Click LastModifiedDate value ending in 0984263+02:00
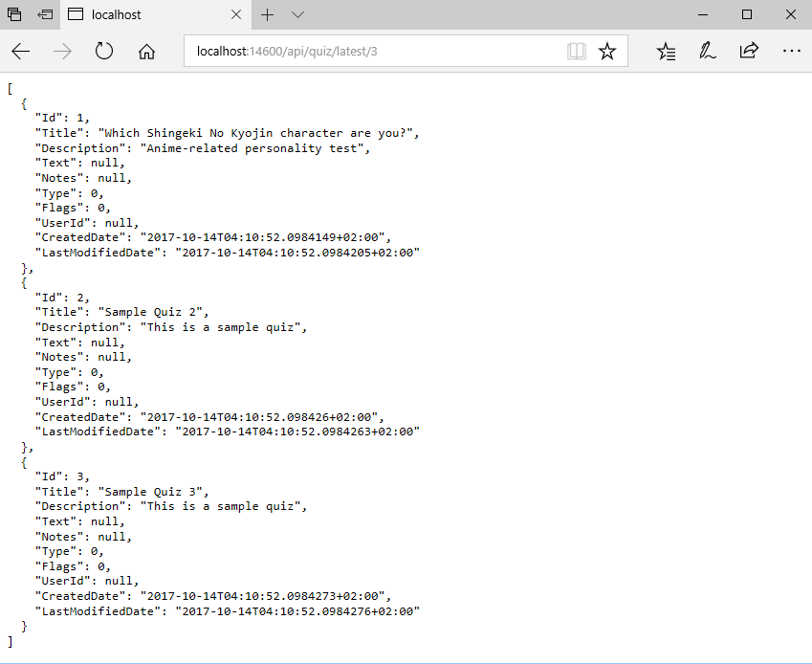Viewport: 812px width, 664px height. [x=297, y=432]
